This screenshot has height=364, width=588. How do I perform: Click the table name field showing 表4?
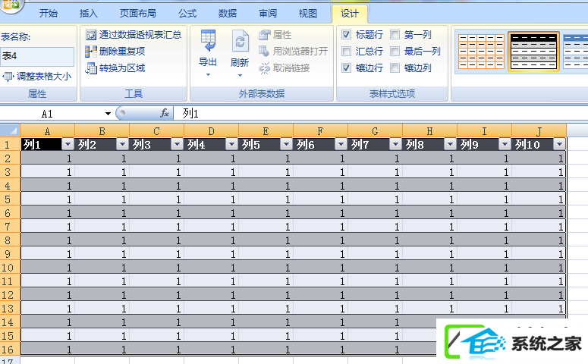37,56
